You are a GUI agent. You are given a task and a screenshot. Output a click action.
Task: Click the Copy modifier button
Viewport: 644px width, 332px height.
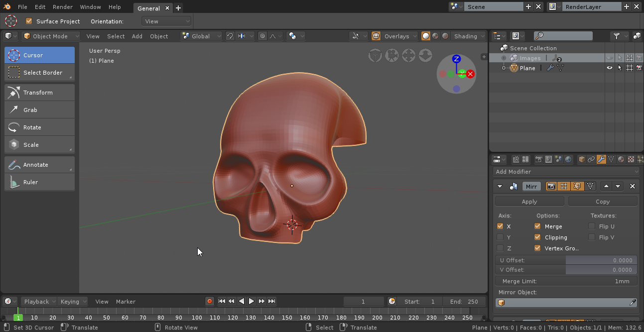(x=602, y=202)
